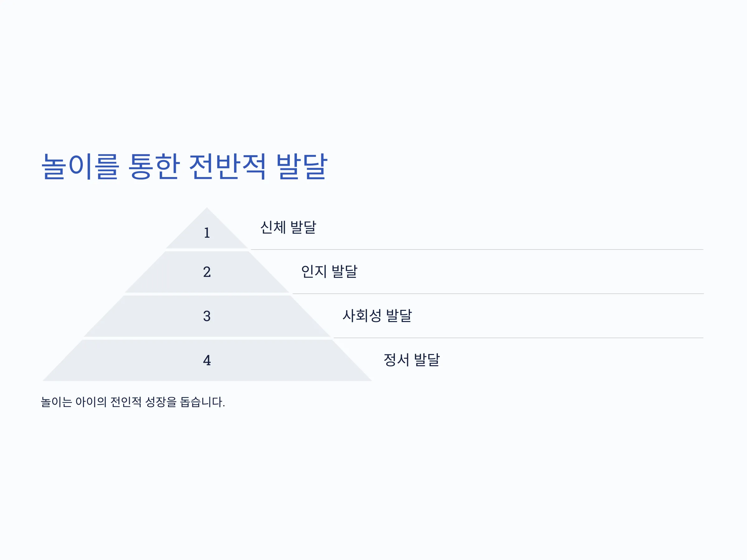Viewport: 747px width, 560px height.
Task: Select the 정서 발달 label
Action: click(411, 360)
